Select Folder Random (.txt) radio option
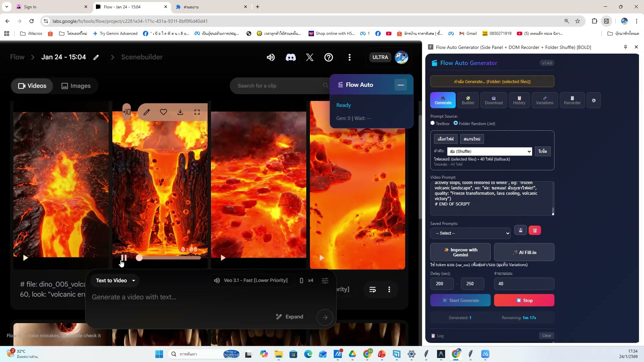The width and height of the screenshot is (644, 362). point(455,123)
